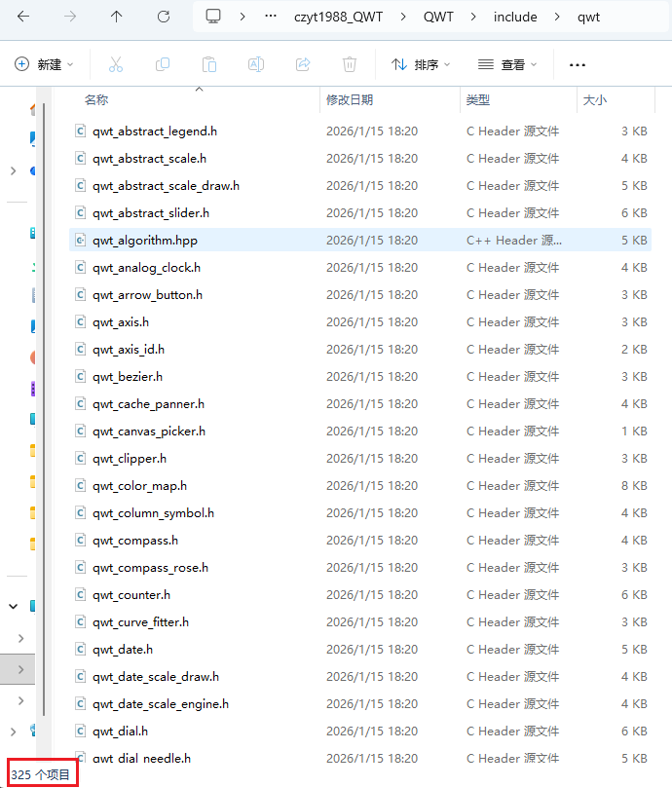
Task: Select file qwt_counter.h
Action: point(360,594)
